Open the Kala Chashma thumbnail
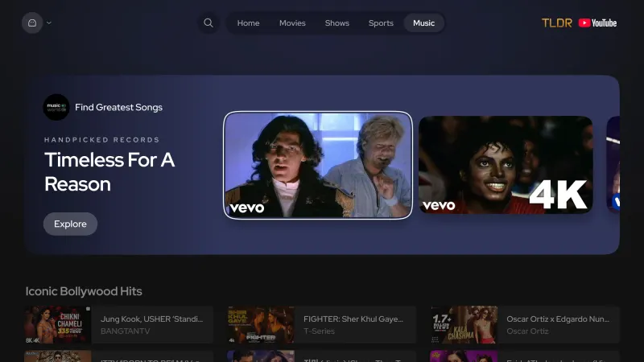This screenshot has width=644, height=362. [464, 325]
